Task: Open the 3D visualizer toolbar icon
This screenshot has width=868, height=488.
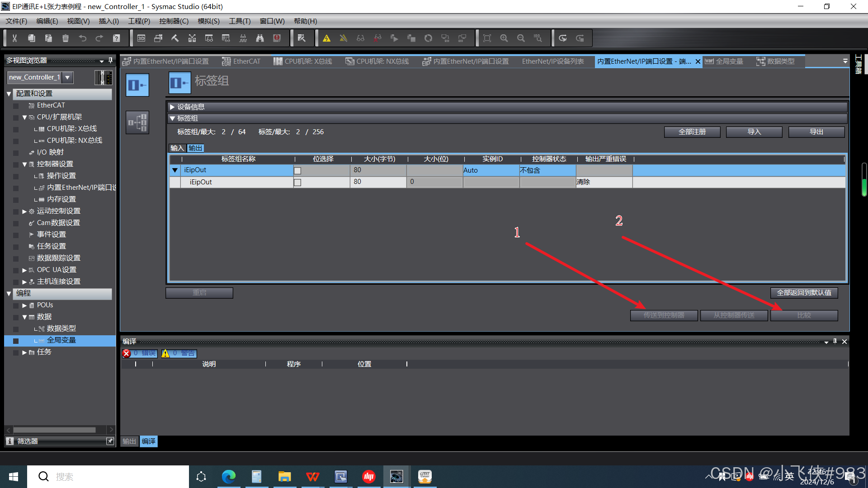Action: tap(141, 38)
